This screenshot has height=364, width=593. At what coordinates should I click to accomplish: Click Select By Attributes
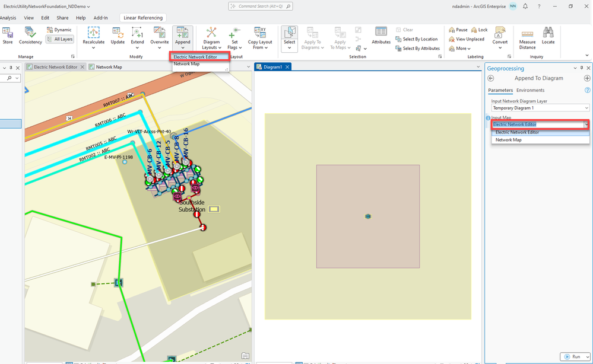417,49
